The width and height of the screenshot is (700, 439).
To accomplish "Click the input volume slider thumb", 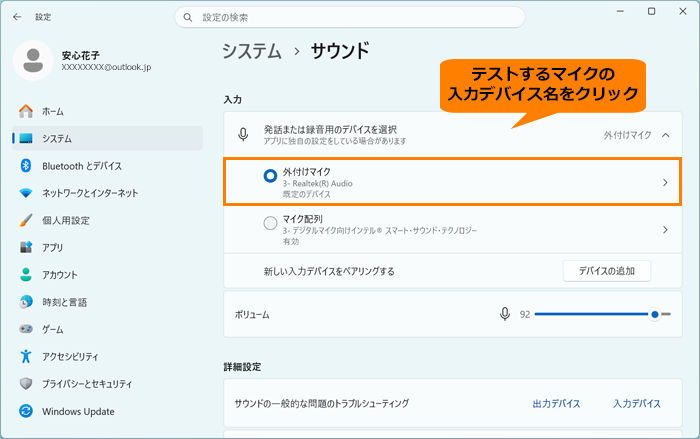I will point(654,314).
